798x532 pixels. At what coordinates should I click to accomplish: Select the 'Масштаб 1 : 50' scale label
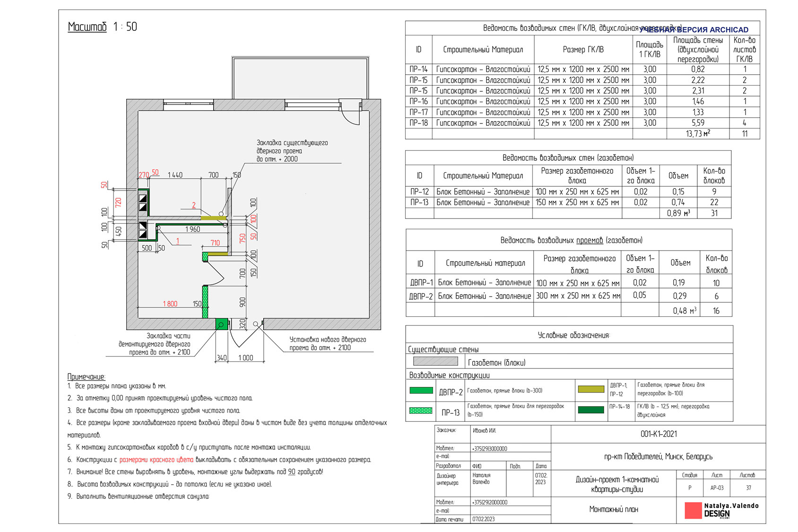(103, 27)
